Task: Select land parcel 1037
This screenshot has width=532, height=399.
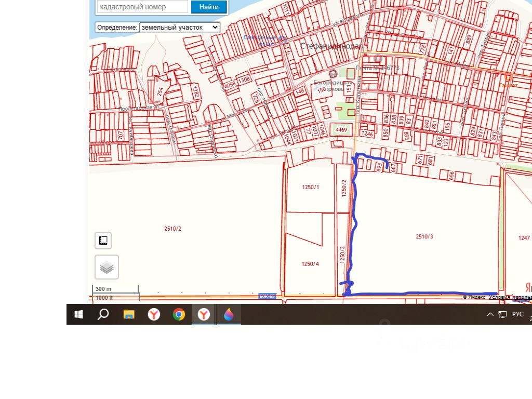Action: [x=315, y=131]
